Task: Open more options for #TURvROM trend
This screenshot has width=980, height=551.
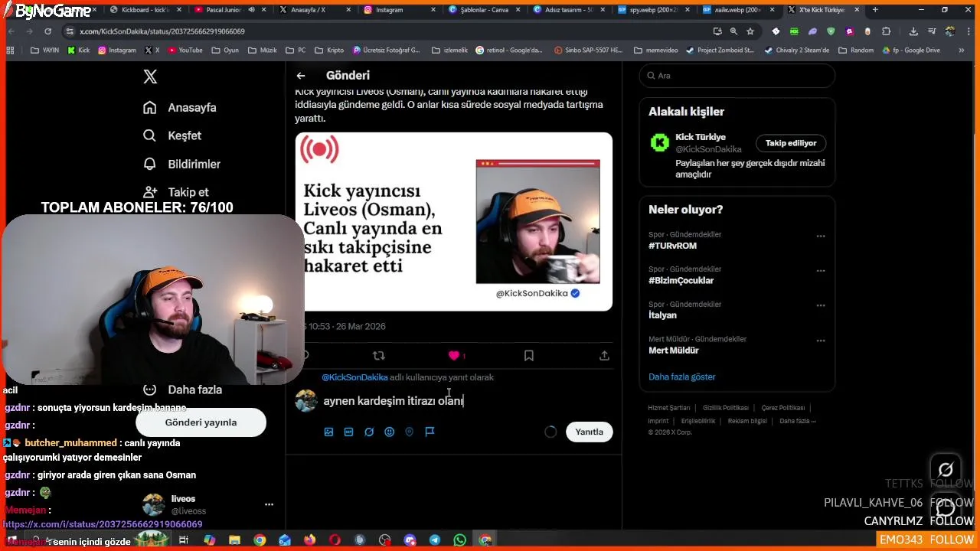Action: tap(821, 236)
